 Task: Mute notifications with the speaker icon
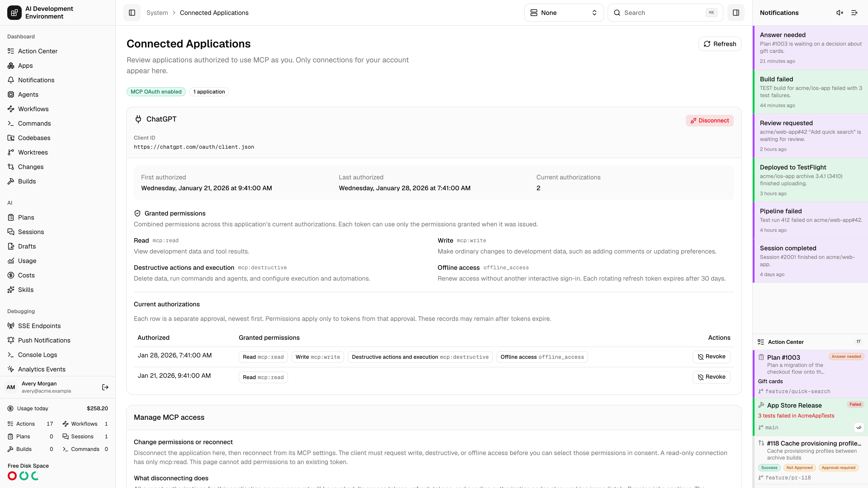(x=840, y=13)
